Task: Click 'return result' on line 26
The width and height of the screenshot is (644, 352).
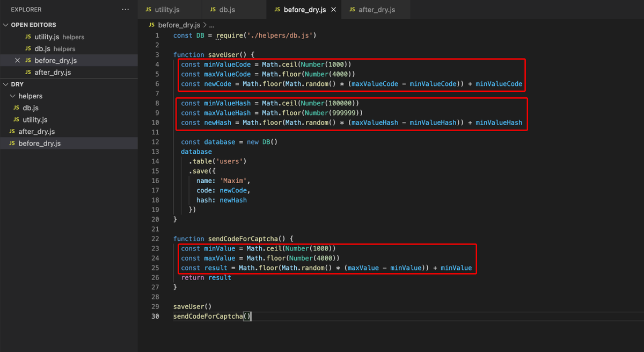Action: [206, 277]
